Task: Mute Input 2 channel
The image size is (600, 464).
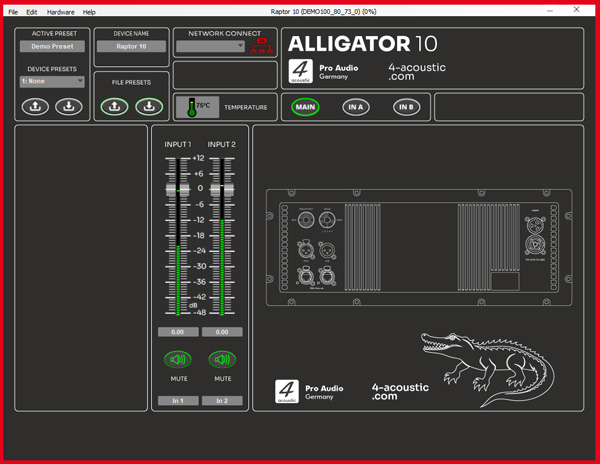Action: pyautogui.click(x=222, y=359)
